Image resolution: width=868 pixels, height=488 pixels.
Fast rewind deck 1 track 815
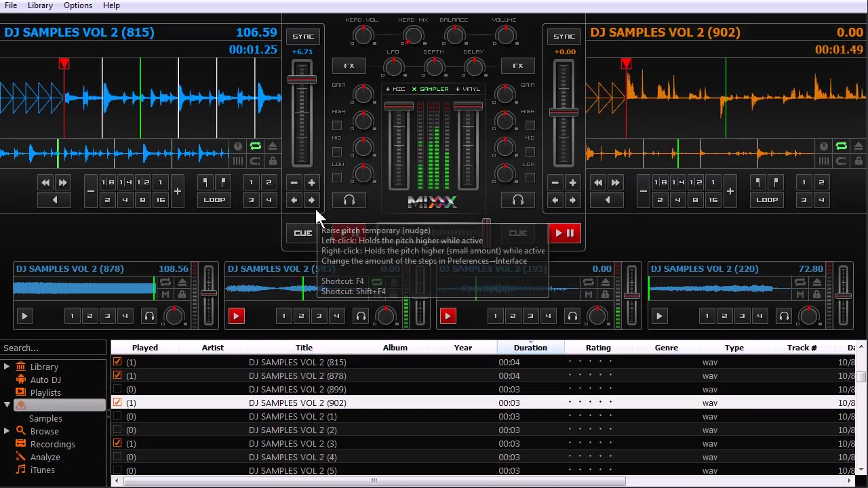[x=45, y=182]
